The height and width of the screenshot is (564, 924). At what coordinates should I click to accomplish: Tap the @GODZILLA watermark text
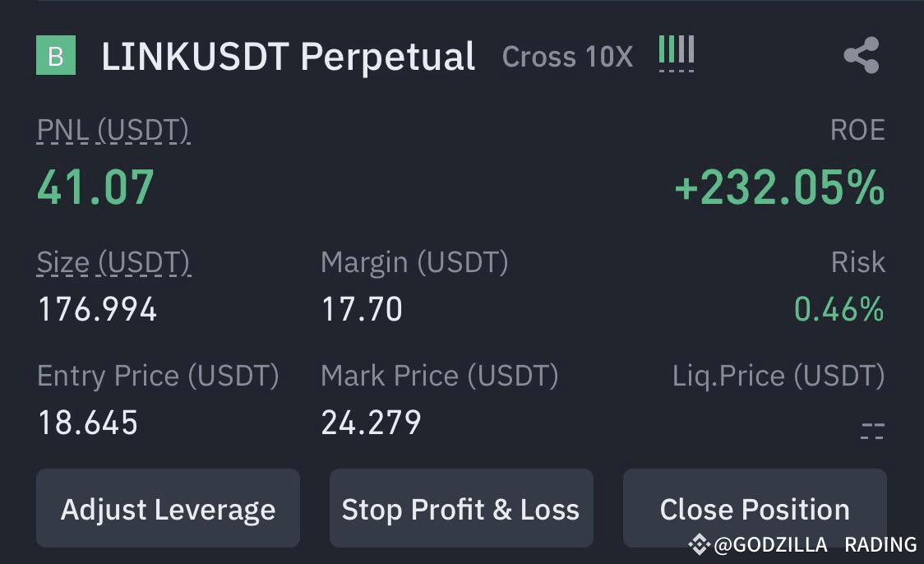[771, 544]
